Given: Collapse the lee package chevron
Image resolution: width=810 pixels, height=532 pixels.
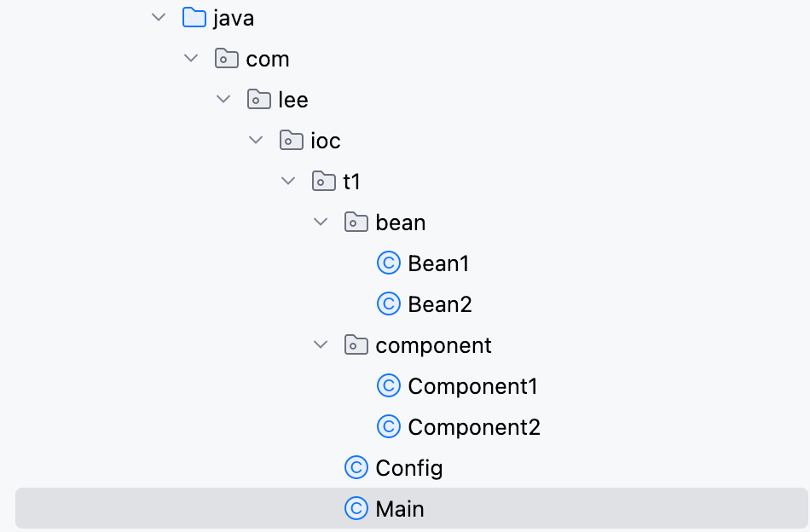Looking at the screenshot, I should (x=223, y=99).
